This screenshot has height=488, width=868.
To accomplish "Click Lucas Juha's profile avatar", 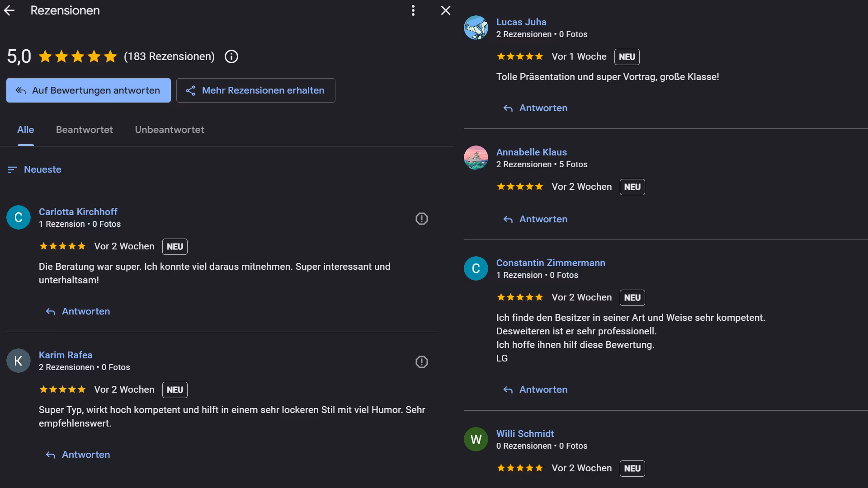I will coord(476,28).
